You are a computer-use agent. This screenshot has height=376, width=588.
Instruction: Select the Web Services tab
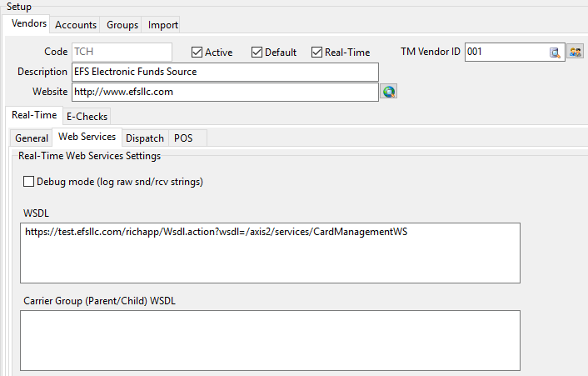[x=87, y=137]
